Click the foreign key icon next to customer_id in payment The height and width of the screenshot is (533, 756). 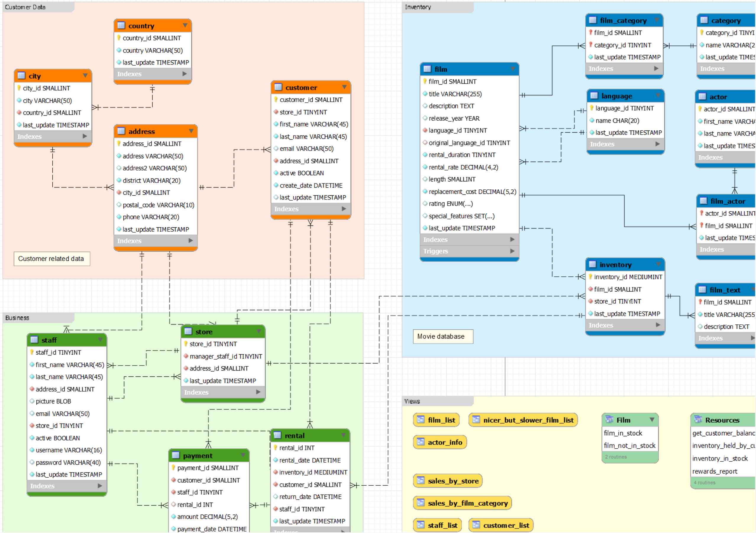(174, 480)
